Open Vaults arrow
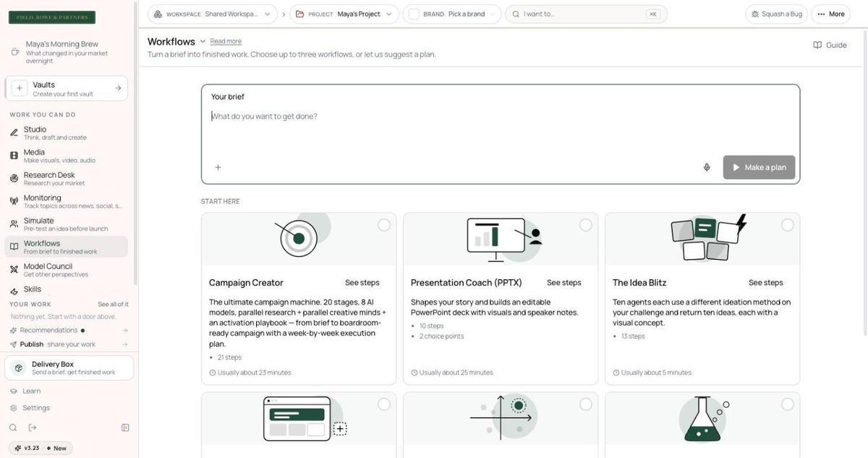The width and height of the screenshot is (868, 458). coord(118,88)
